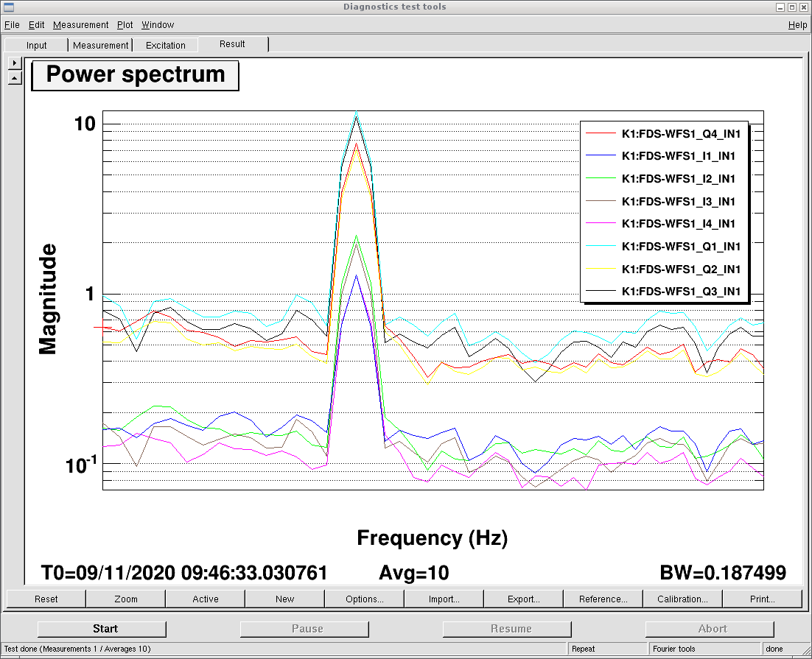The height and width of the screenshot is (659, 812).
Task: Click the New plot button
Action: tap(285, 599)
